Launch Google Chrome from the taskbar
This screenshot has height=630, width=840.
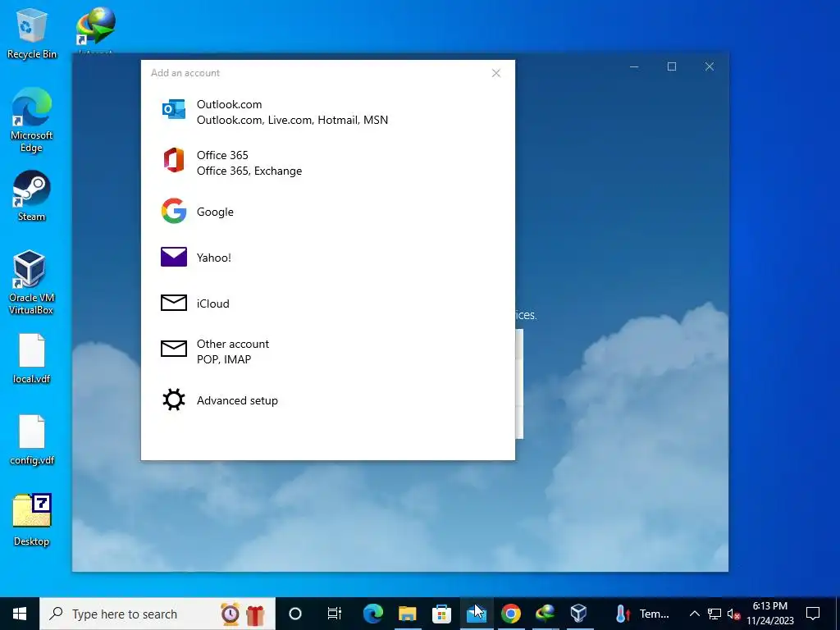pyautogui.click(x=510, y=614)
